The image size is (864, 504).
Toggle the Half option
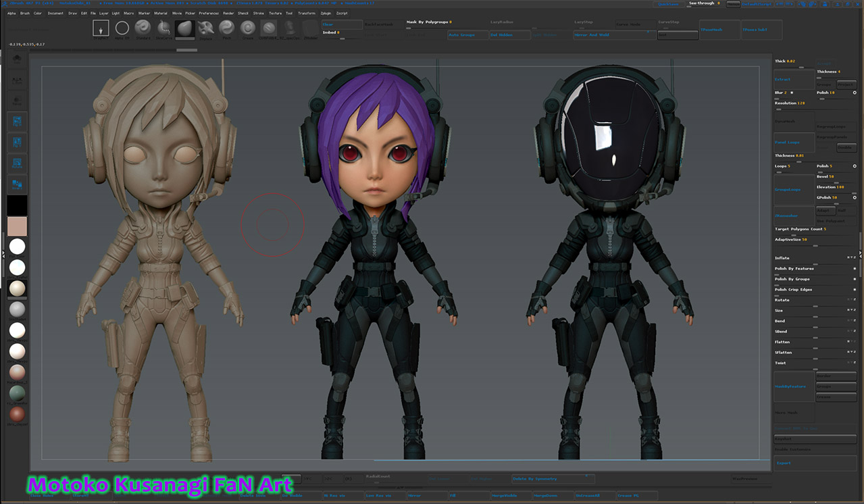(x=846, y=210)
